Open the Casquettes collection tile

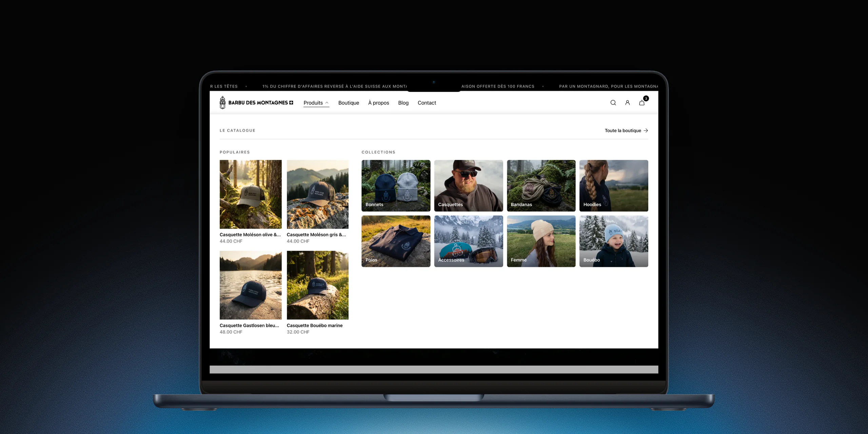tap(468, 185)
